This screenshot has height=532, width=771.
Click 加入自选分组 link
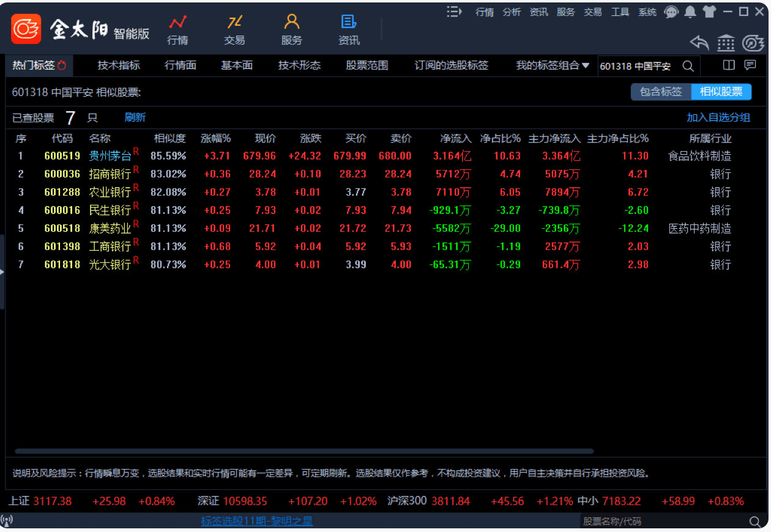click(718, 117)
